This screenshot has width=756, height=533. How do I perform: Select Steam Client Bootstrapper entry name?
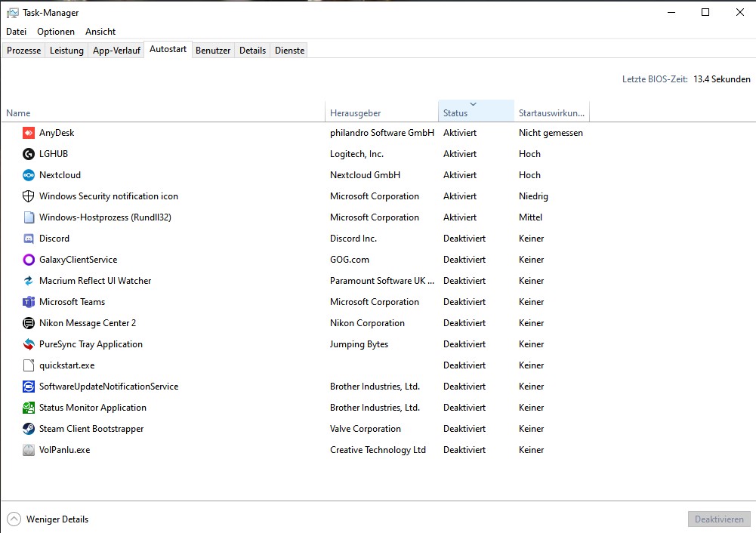(x=91, y=428)
